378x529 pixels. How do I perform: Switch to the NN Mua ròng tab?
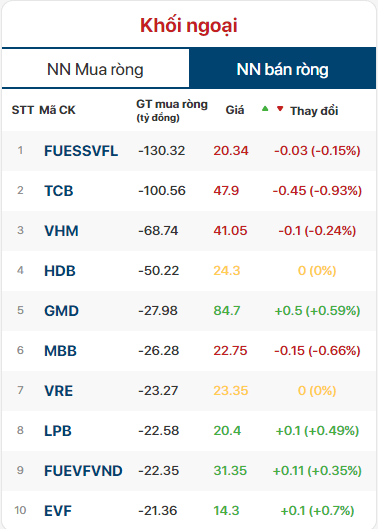click(x=96, y=69)
